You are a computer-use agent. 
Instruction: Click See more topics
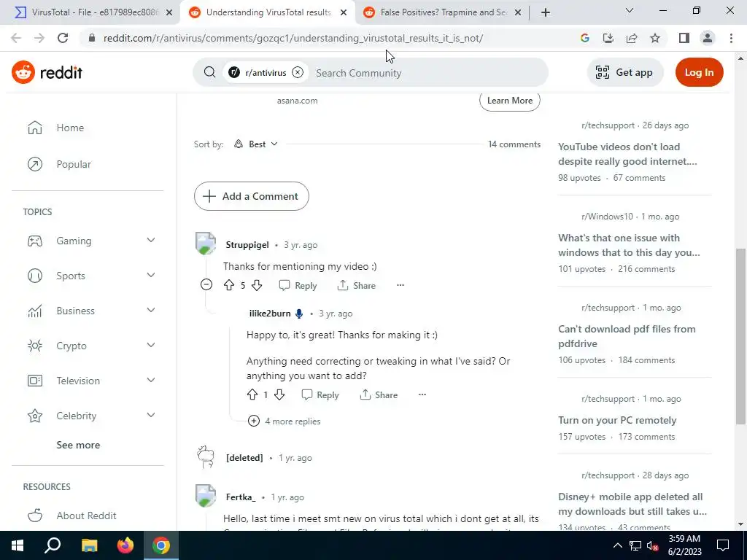coord(78,445)
